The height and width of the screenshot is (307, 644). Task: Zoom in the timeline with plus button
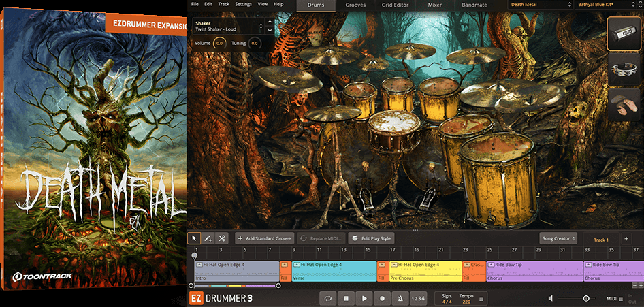[x=641, y=285]
